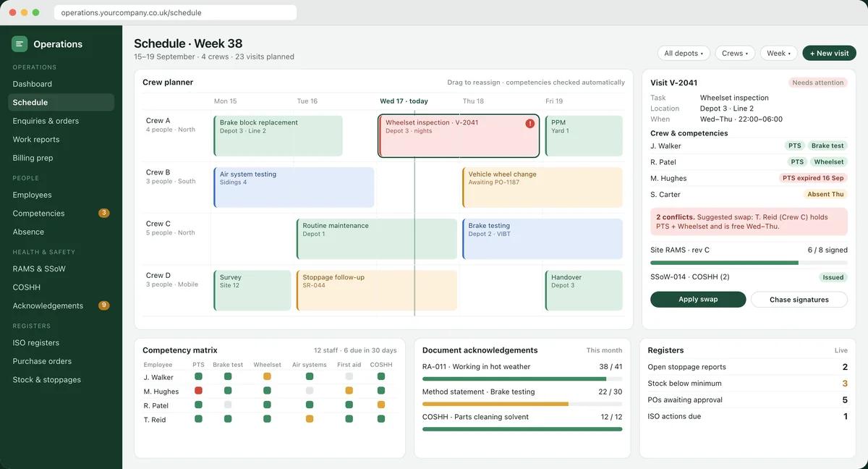Select the Wheelset inspection V-2041 card
The height and width of the screenshot is (469, 868).
(x=459, y=135)
